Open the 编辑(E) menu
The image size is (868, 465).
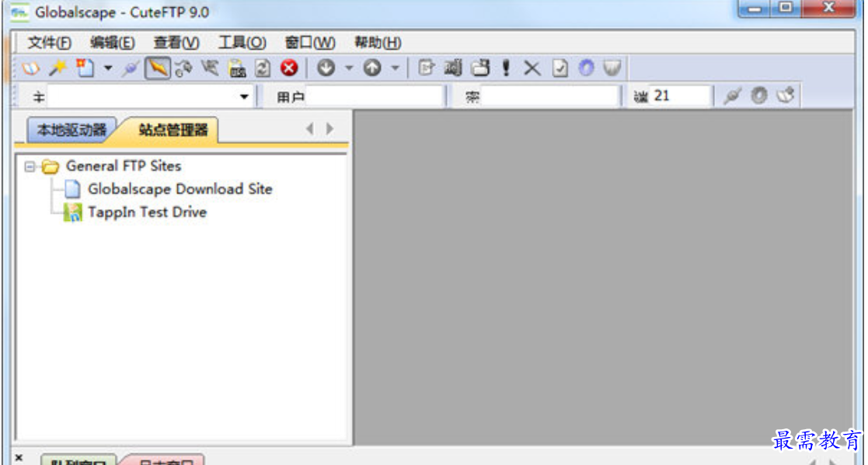[x=113, y=43]
